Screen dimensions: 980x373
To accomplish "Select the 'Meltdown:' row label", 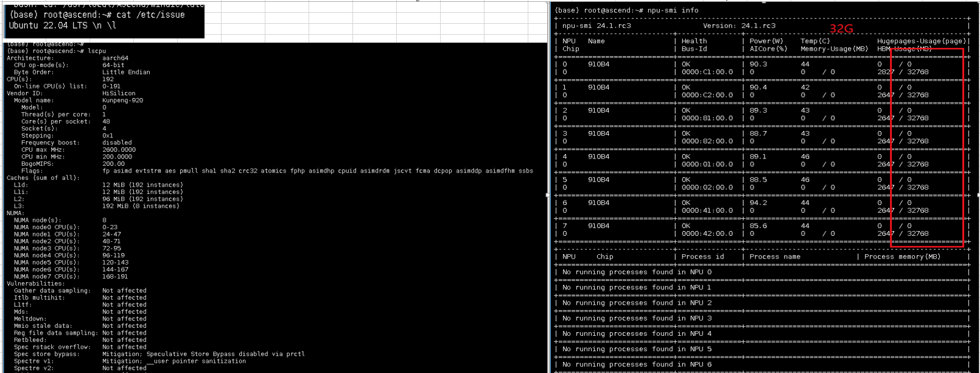I will point(30,319).
